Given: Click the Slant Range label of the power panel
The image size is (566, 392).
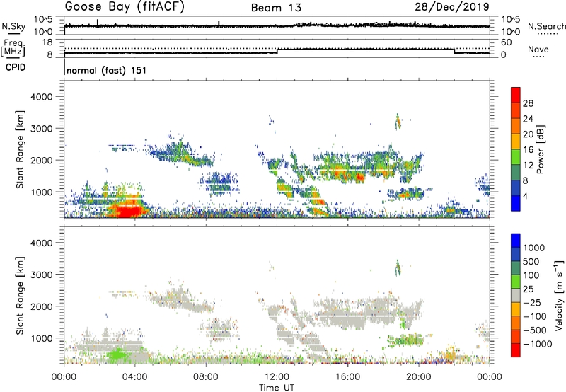Looking at the screenshot, I should click(20, 149).
